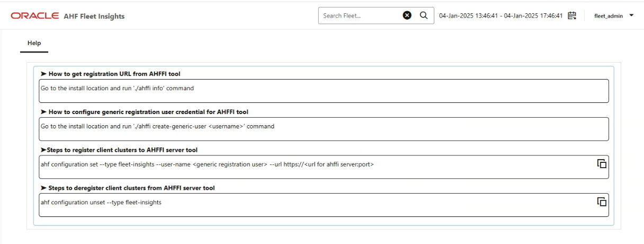644x244 pixels.
Task: Click the Oracle logo
Action: (x=34, y=16)
